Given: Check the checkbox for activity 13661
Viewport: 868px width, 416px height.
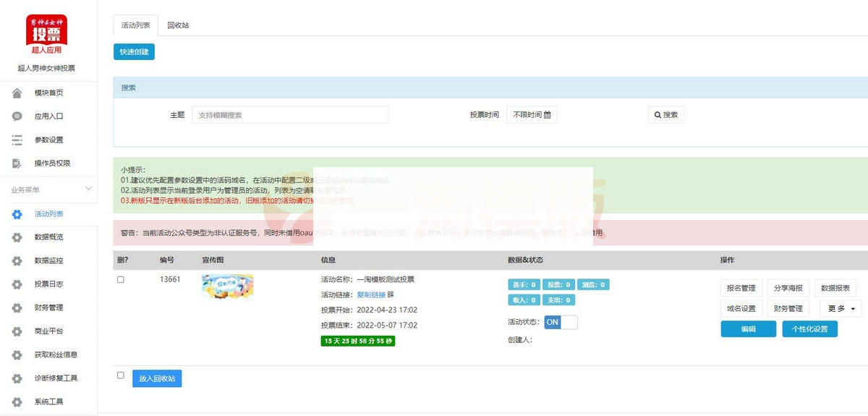Looking at the screenshot, I should (x=121, y=279).
